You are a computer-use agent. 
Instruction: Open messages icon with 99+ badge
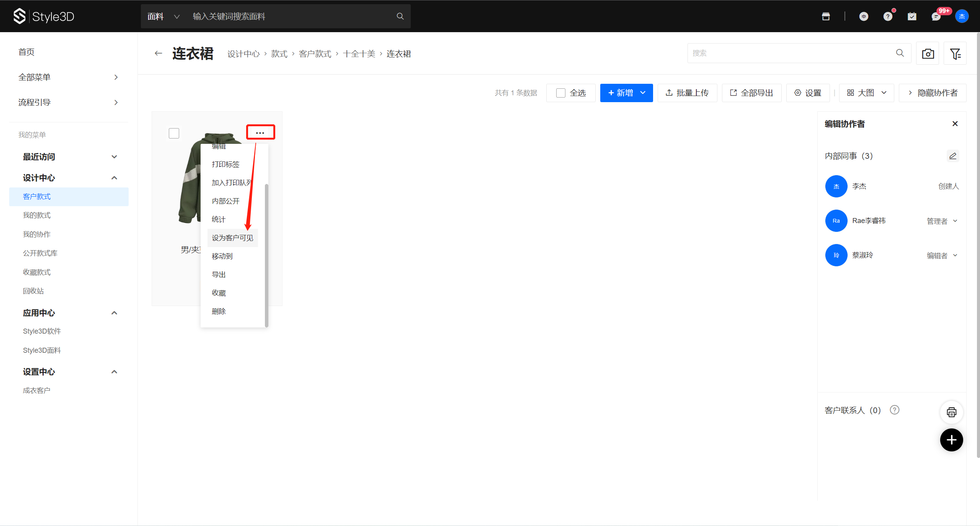(936, 16)
